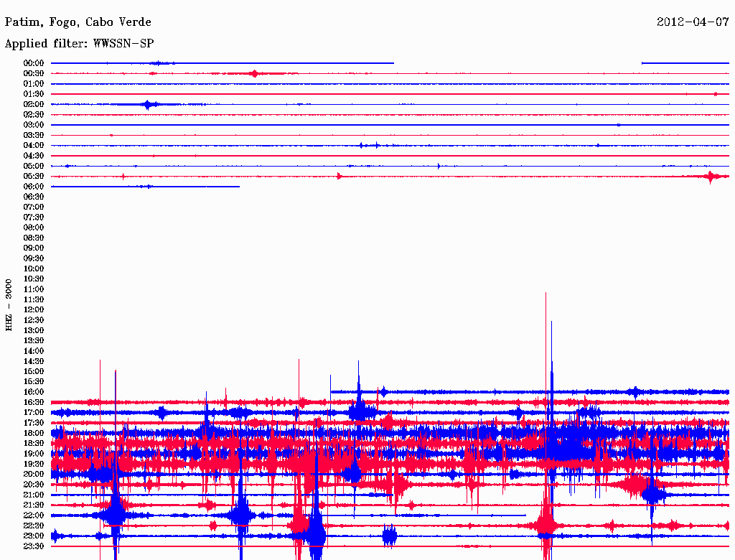Image resolution: width=735 pixels, height=560 pixels.
Task: Click the '14:00' time label
Action: [x=34, y=351]
